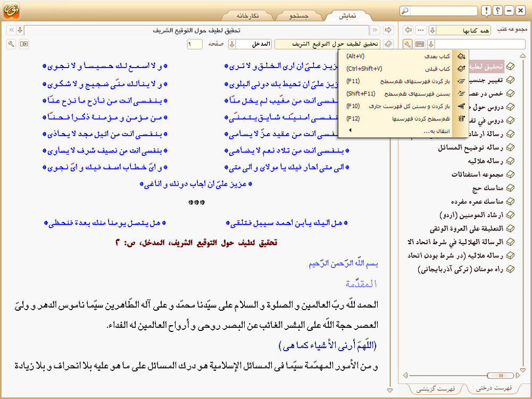This screenshot has width=532, height=399.
Task: Select the 'فهرست درختی' bottom tab
Action: (494, 388)
